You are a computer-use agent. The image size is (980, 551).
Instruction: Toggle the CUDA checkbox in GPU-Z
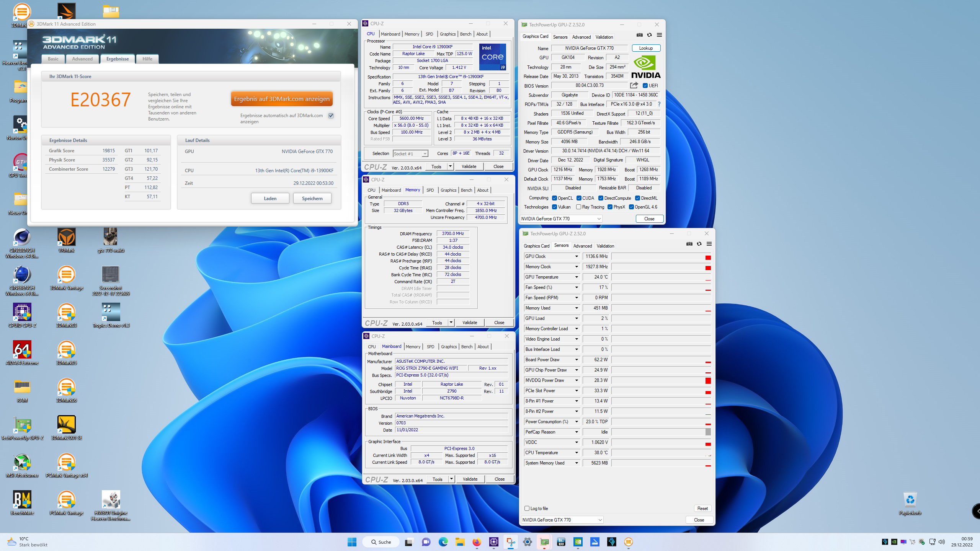click(579, 198)
